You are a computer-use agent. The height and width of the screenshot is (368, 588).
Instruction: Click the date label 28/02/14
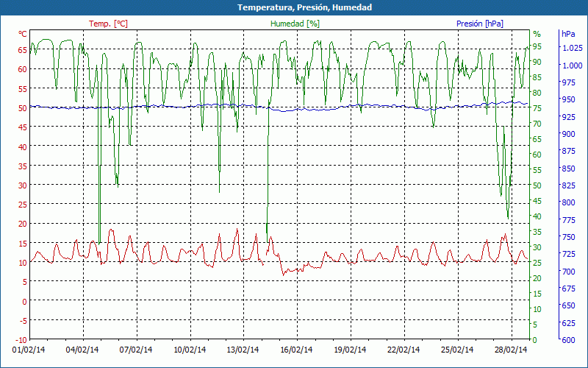511,350
